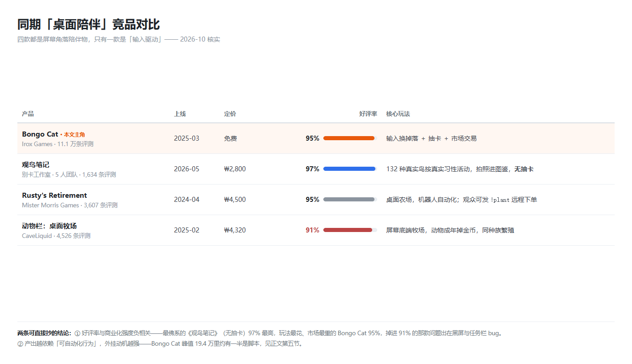Click the 上线 column header
632x364 pixels.
(x=180, y=114)
